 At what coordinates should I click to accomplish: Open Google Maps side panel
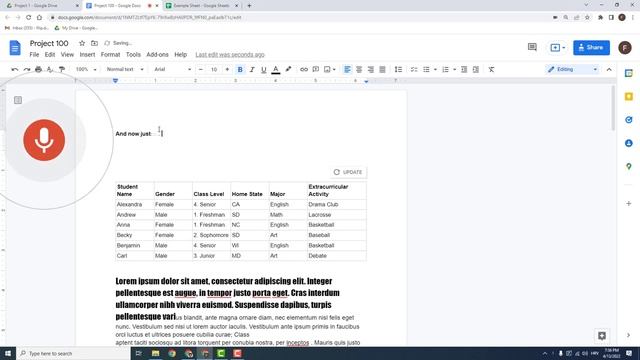coord(629,167)
